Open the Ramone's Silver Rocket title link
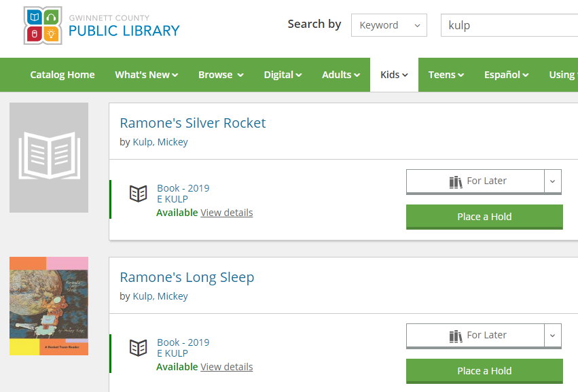Viewport: 578px width, 392px height. 193,123
